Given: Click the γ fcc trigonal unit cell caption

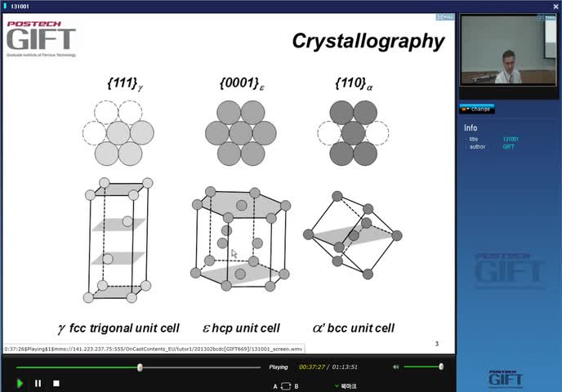Looking at the screenshot, I should point(118,327).
